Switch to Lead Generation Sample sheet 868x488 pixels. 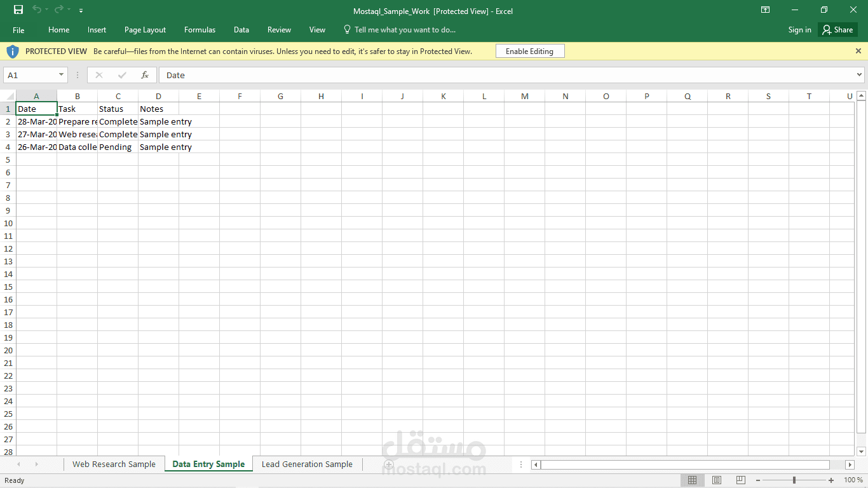(x=307, y=464)
